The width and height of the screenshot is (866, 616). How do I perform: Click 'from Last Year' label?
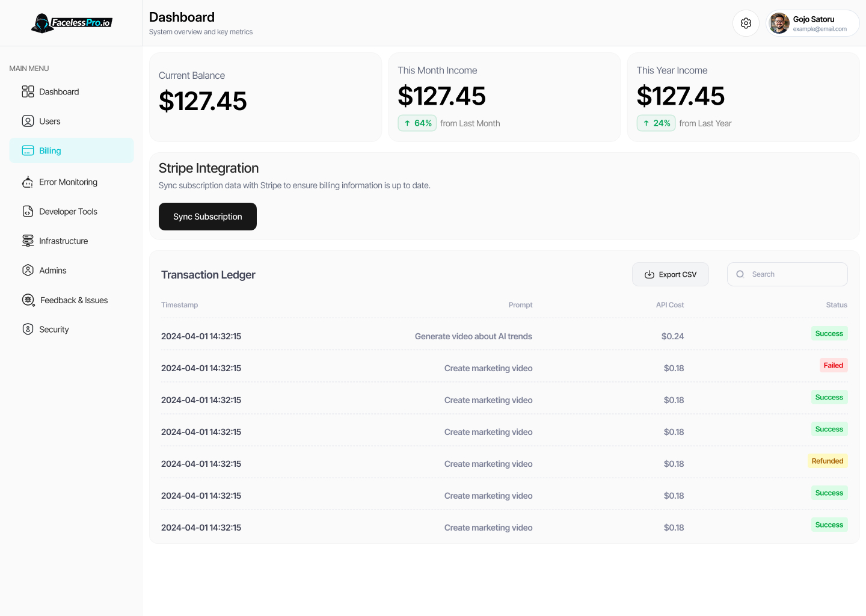(705, 123)
